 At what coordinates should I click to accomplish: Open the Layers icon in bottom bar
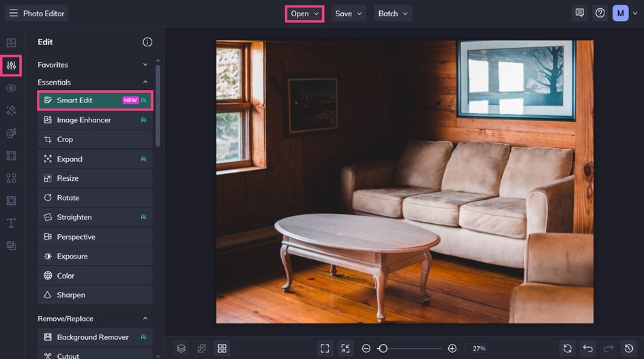[x=181, y=348]
